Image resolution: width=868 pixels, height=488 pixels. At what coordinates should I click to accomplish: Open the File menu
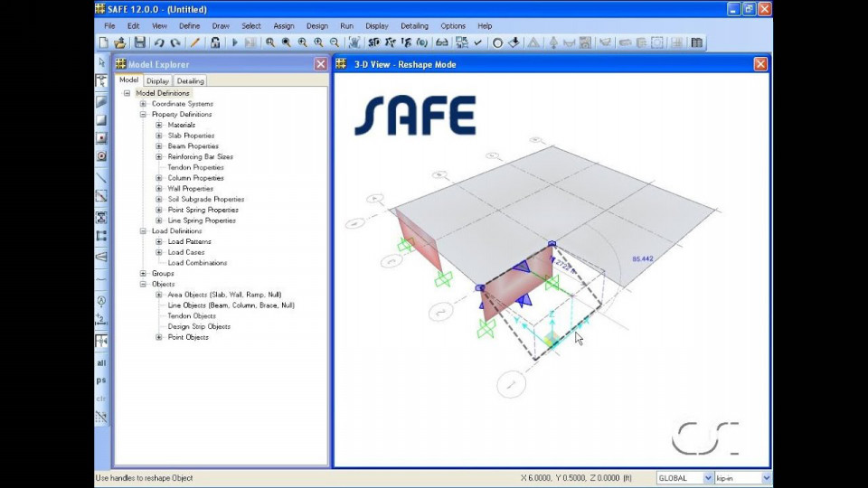[x=109, y=26]
